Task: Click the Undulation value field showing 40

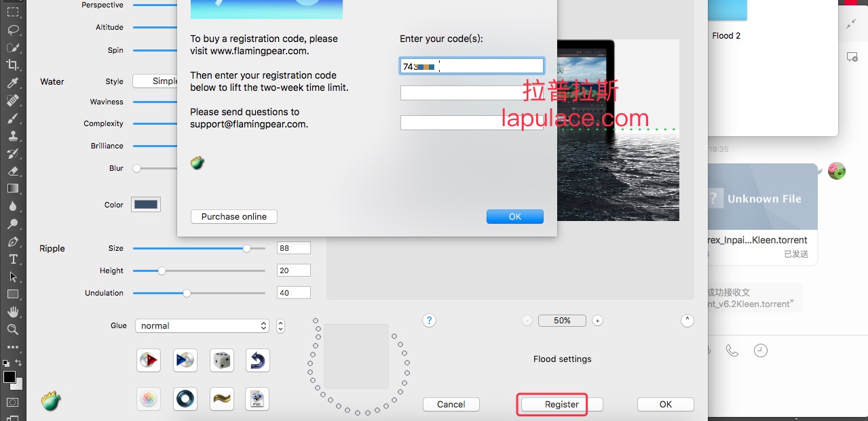Action: point(294,293)
